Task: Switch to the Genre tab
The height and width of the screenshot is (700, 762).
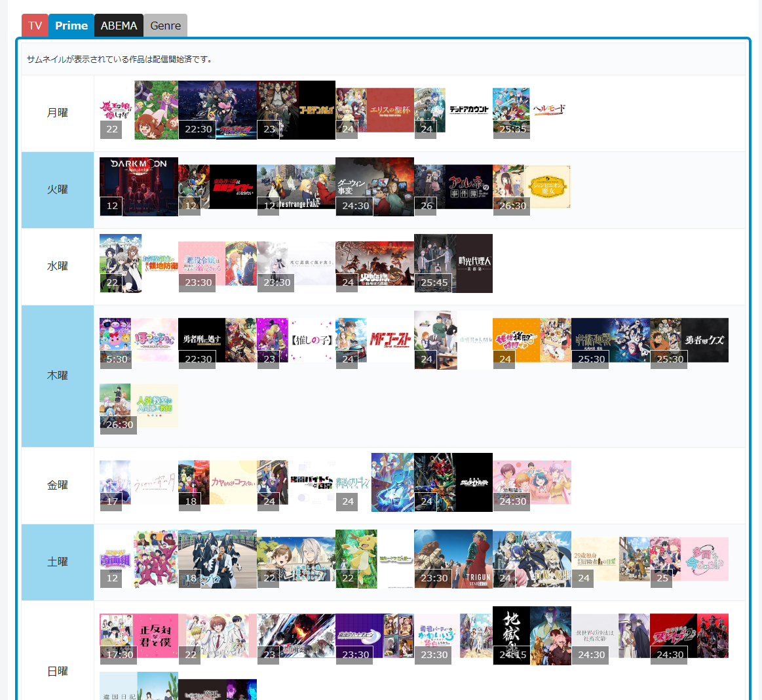Action: click(165, 26)
